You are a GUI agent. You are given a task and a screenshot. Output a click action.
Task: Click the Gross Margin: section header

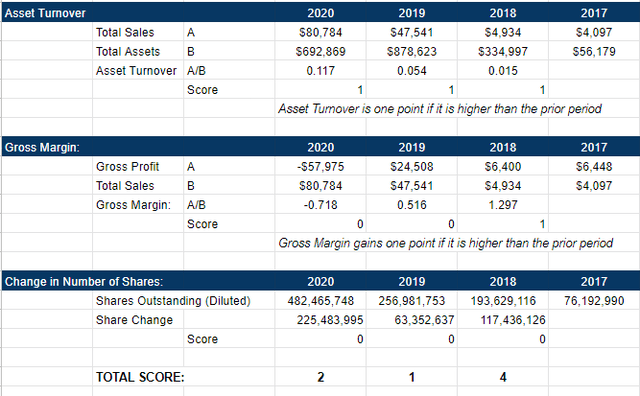(42, 147)
